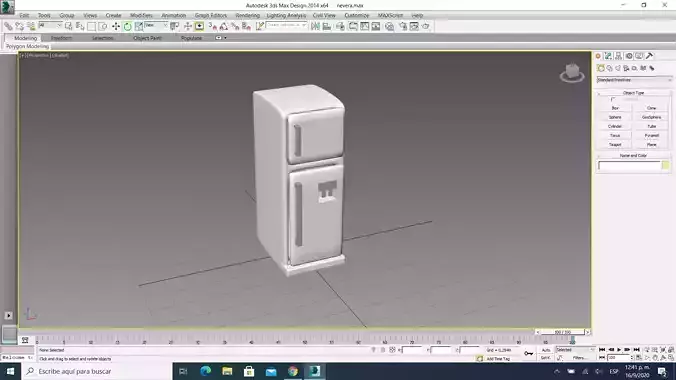676x380 pixels.
Task: Toggle the Angle Snap icon
Action: pyautogui.click(x=224, y=26)
